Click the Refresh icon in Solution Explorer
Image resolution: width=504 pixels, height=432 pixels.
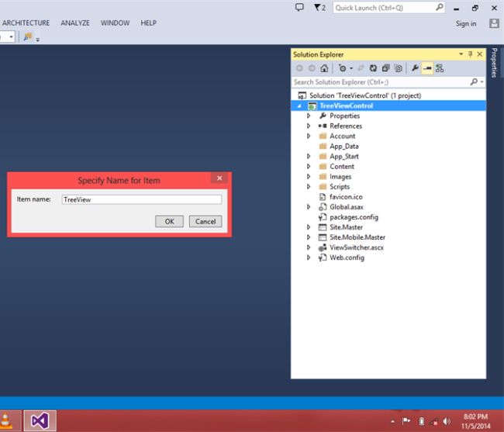point(373,68)
